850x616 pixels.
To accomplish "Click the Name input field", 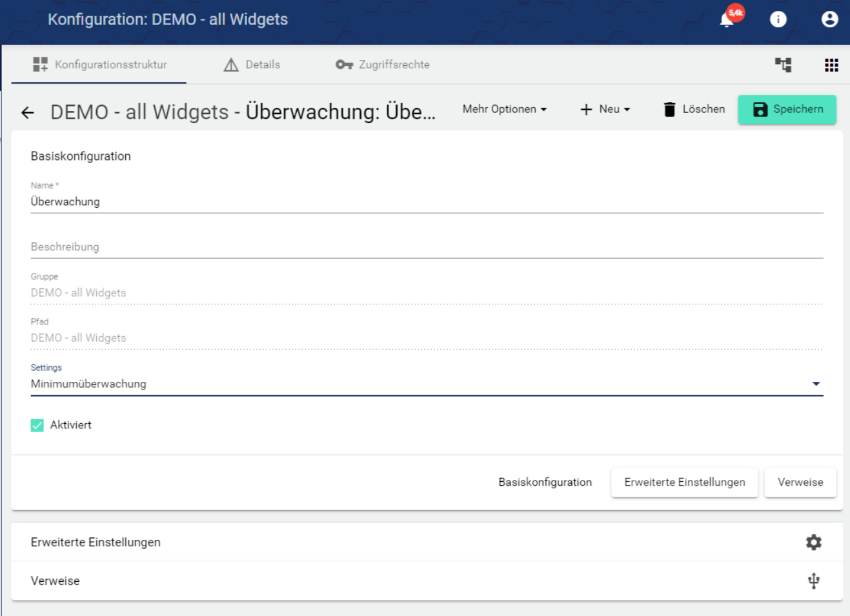I will coord(426,202).
